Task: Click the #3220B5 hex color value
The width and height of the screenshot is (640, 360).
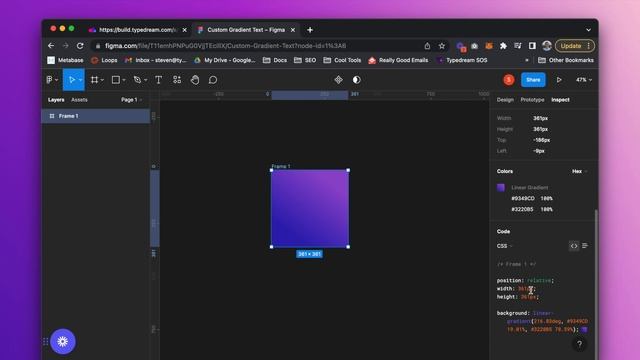Action: click(522, 209)
